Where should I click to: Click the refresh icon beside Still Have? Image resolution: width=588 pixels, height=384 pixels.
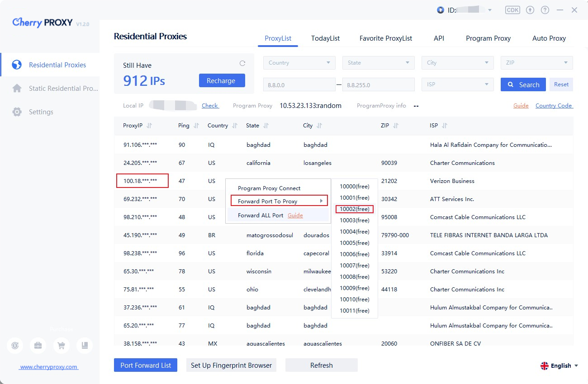(x=242, y=64)
